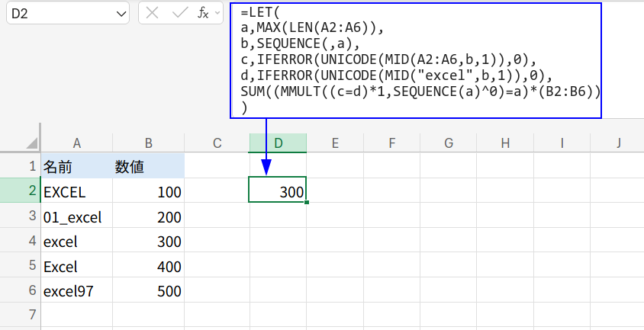Open Insert Function fx dialog
This screenshot has width=644, height=330.
(x=203, y=13)
